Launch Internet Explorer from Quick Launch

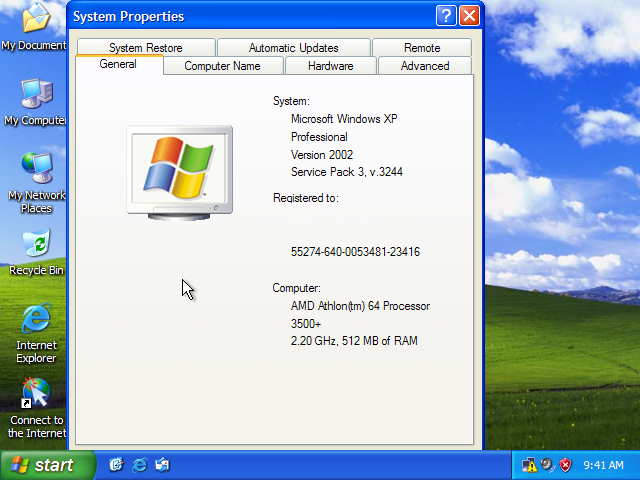(x=140, y=465)
